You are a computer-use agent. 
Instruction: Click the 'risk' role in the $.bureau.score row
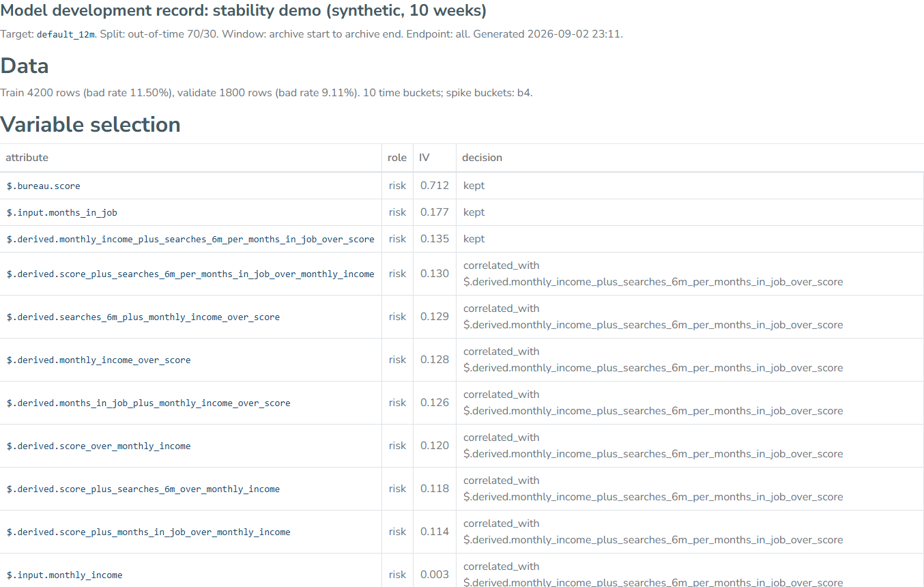point(398,186)
